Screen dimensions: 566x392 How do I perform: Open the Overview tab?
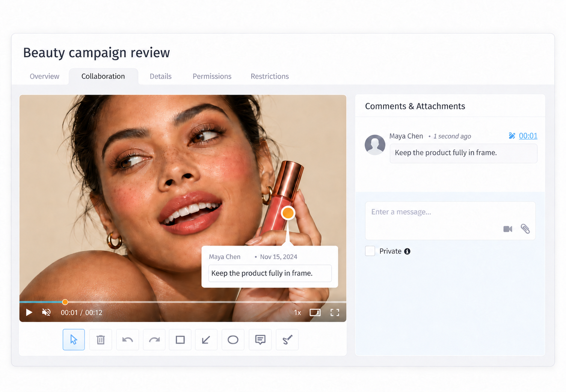[45, 76]
